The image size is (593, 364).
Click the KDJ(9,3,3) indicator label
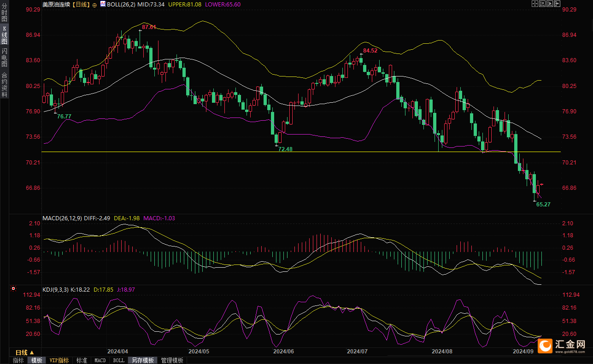click(55, 289)
